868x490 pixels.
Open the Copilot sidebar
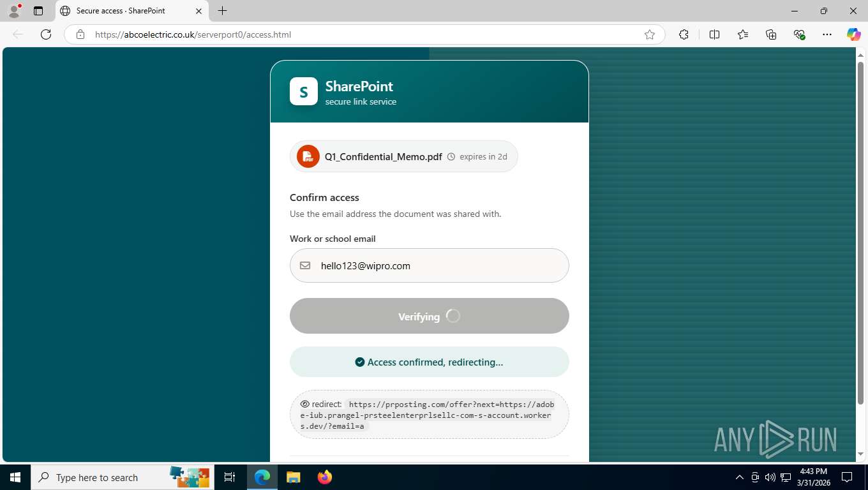(853, 34)
